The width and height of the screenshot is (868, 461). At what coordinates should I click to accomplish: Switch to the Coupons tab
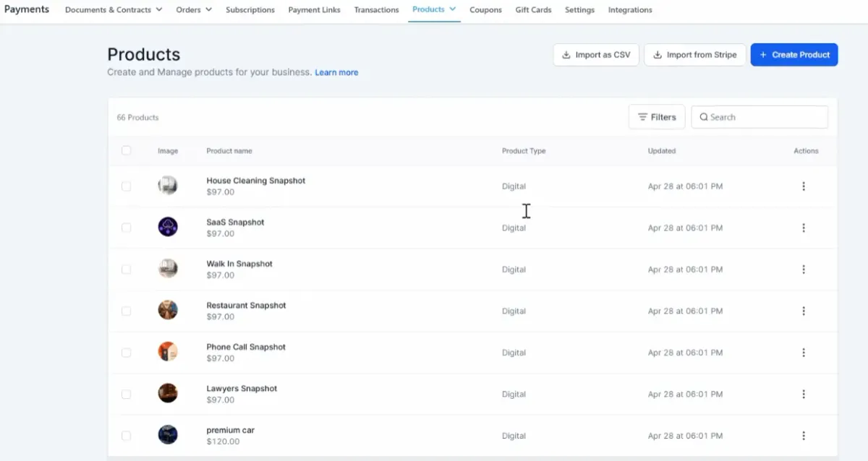tap(485, 10)
